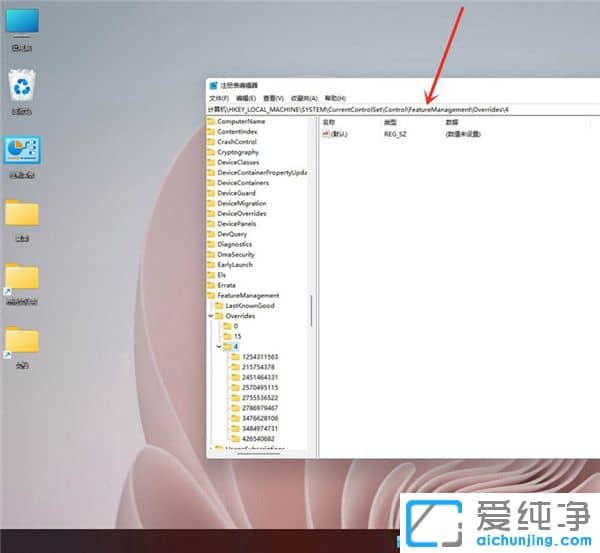The width and height of the screenshot is (600, 553).
Task: Select the DeviceMigration key folder icon
Action: tap(211, 203)
